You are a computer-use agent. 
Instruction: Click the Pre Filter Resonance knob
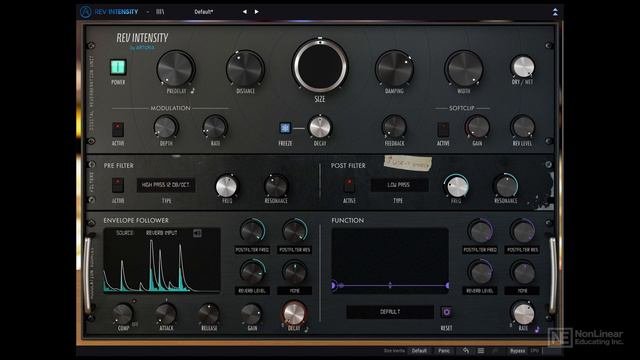coord(276,187)
